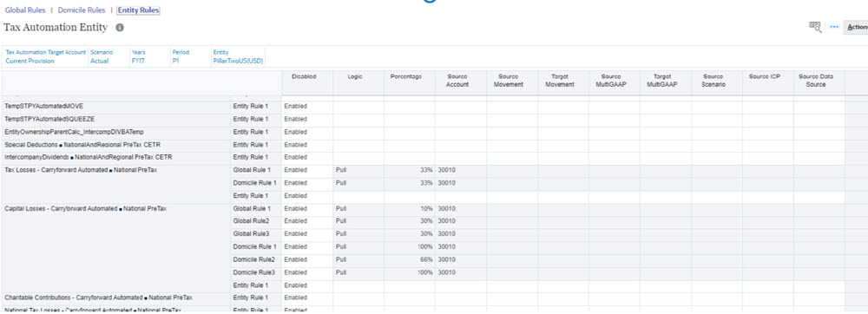This screenshot has height=314, width=868.
Task: Change the Current Provision target account
Action: tap(30, 62)
